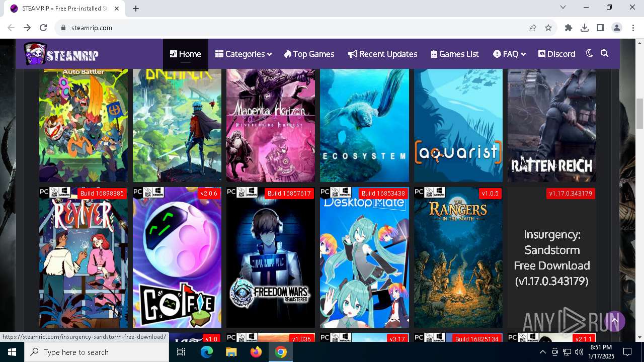
Task: Open the Chrome profile avatar
Action: tap(617, 28)
